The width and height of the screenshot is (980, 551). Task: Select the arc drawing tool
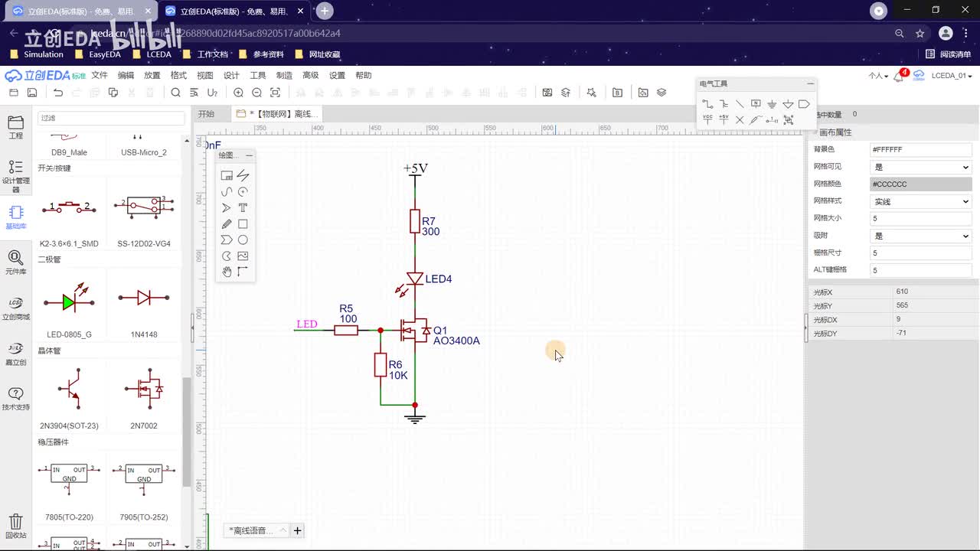[x=243, y=191]
